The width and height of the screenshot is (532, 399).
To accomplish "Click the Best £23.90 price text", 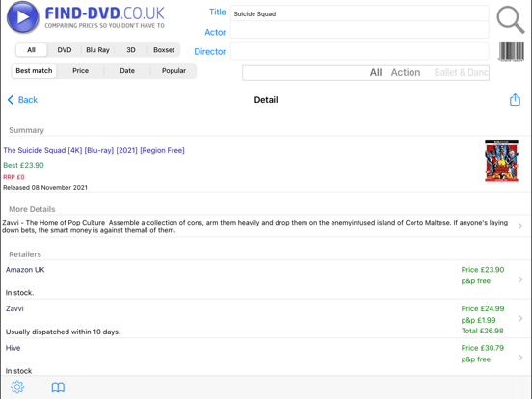I will 23,165.
